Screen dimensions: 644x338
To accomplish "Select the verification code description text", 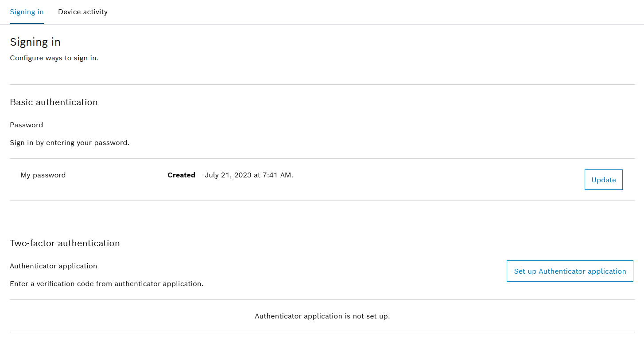I will tap(107, 283).
